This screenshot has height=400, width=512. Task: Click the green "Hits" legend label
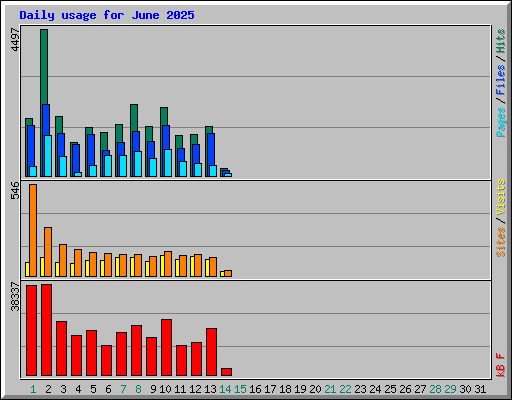coord(501,41)
